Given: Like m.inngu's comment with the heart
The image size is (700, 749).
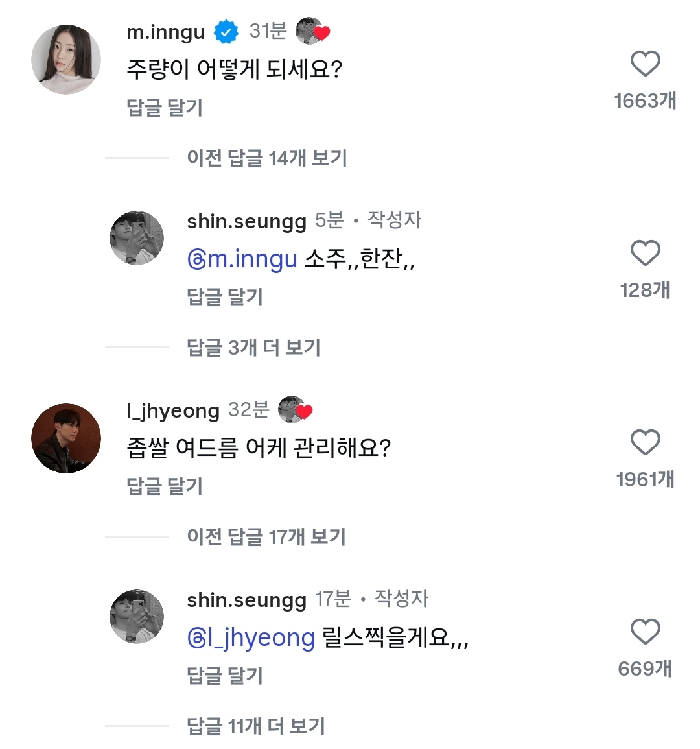Looking at the screenshot, I should click(645, 64).
